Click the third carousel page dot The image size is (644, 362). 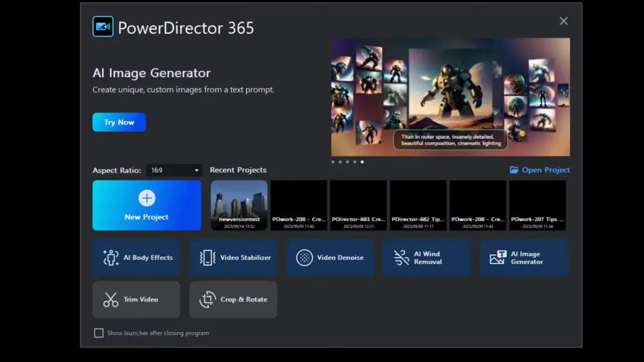[347, 161]
